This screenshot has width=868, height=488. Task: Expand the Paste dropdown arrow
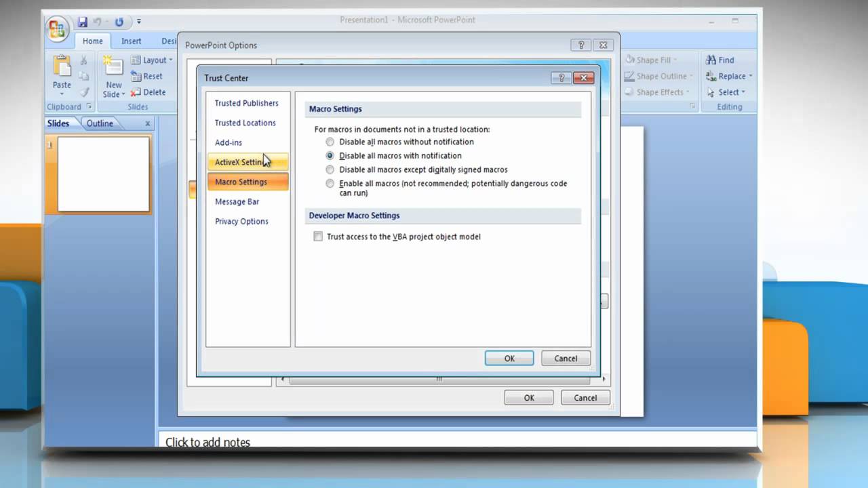click(62, 94)
